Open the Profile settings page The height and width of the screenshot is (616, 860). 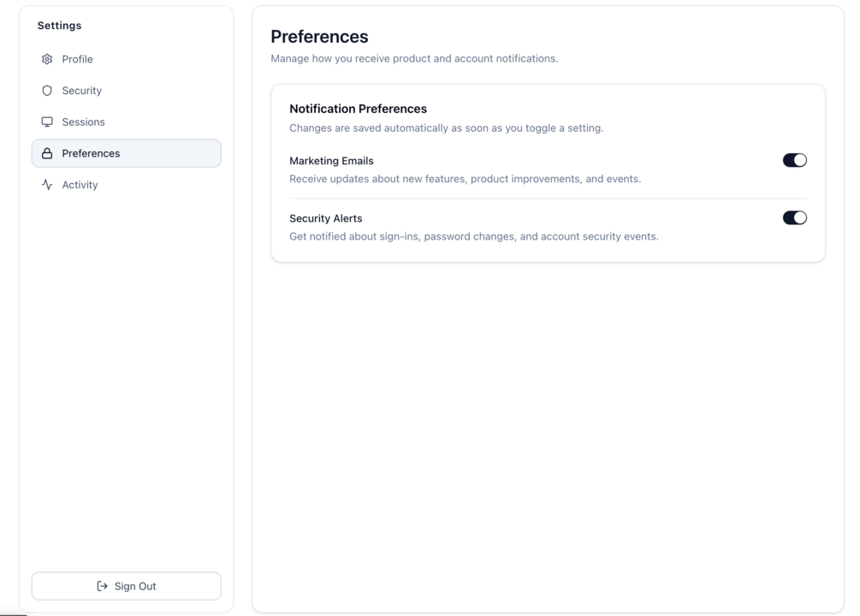pos(126,59)
